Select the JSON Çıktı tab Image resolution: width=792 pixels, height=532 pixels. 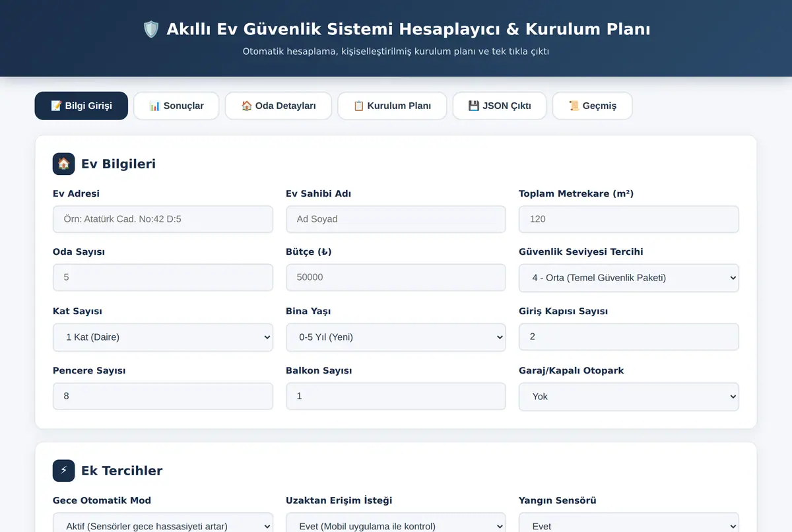click(500, 106)
